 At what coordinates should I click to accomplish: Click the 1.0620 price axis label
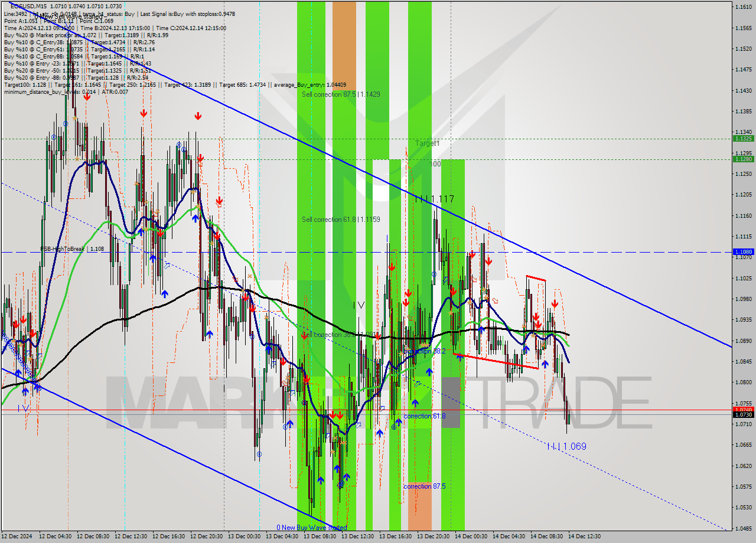coord(744,465)
